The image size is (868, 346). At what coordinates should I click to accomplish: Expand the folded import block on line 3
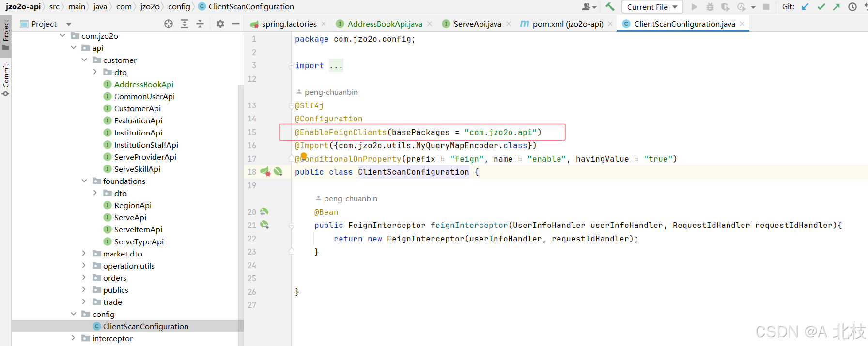click(x=291, y=66)
